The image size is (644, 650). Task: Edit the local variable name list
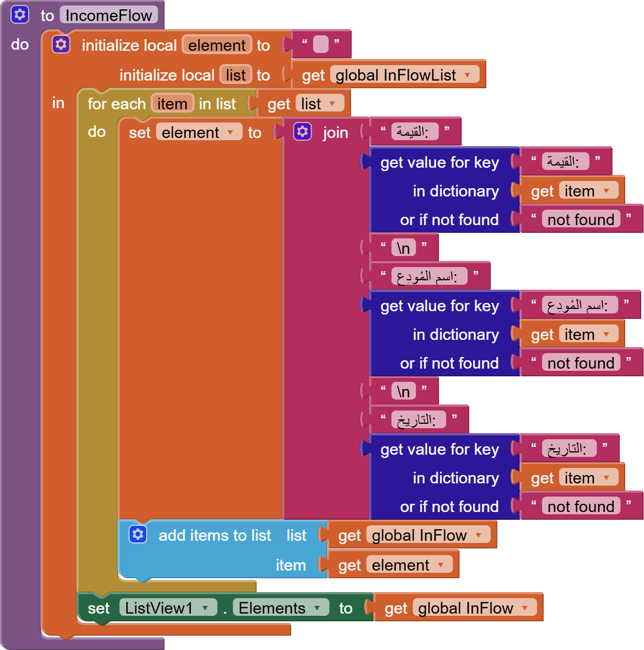235,75
